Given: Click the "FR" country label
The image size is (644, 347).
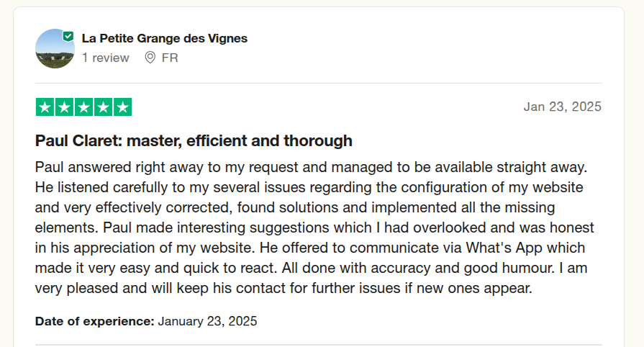Looking at the screenshot, I should click(170, 58).
